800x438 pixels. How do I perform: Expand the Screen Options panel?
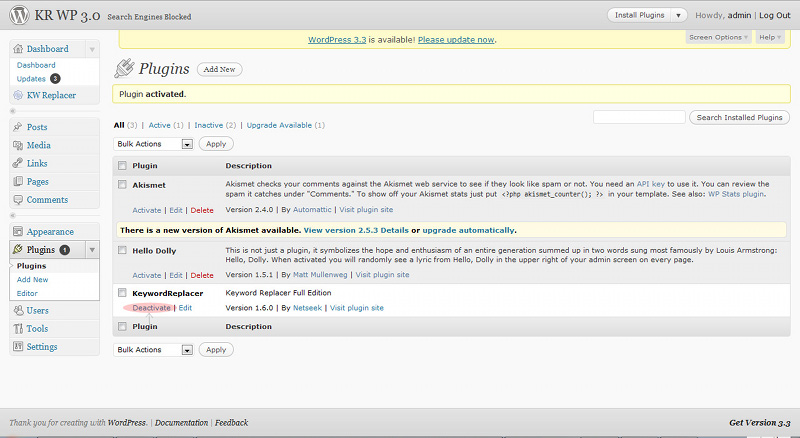(718, 37)
